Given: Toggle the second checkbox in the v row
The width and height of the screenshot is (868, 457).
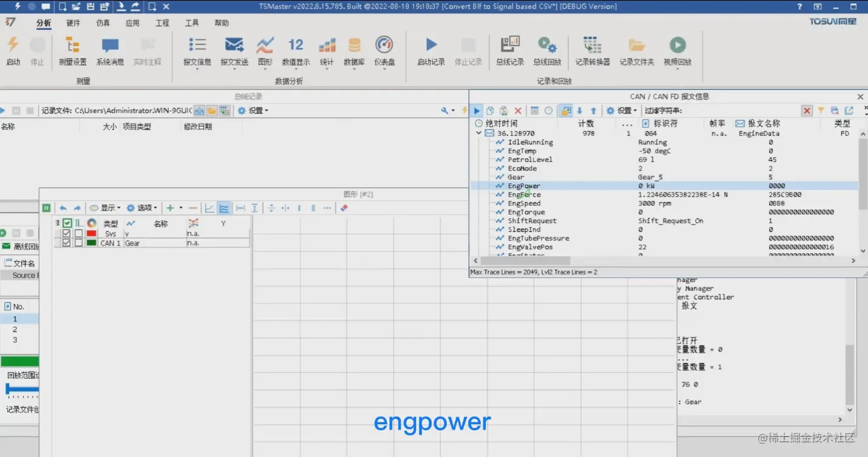Looking at the screenshot, I should (x=79, y=234).
